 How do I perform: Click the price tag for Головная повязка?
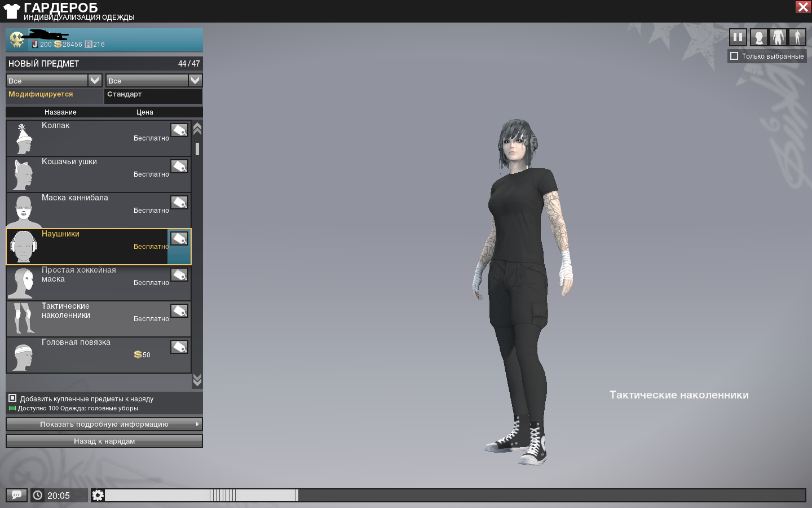[x=179, y=347]
